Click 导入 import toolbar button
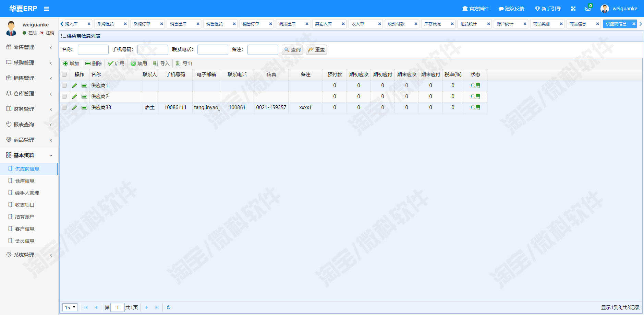Image resolution: width=644 pixels, height=315 pixels. click(161, 63)
